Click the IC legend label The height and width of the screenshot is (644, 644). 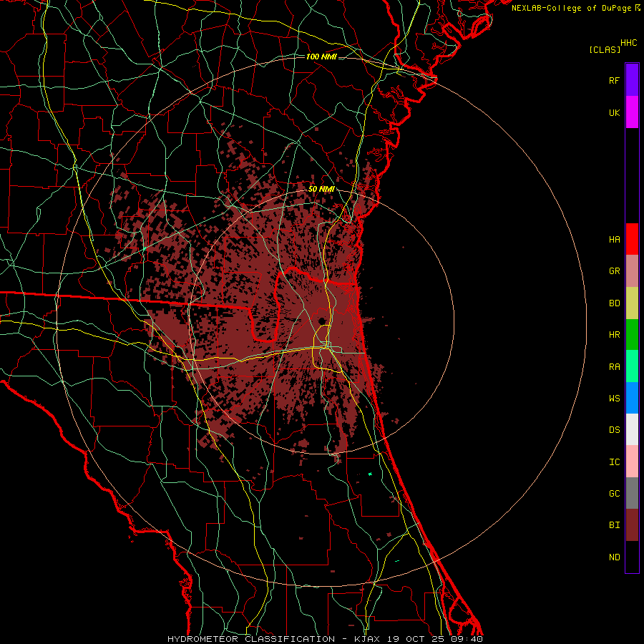coord(615,462)
